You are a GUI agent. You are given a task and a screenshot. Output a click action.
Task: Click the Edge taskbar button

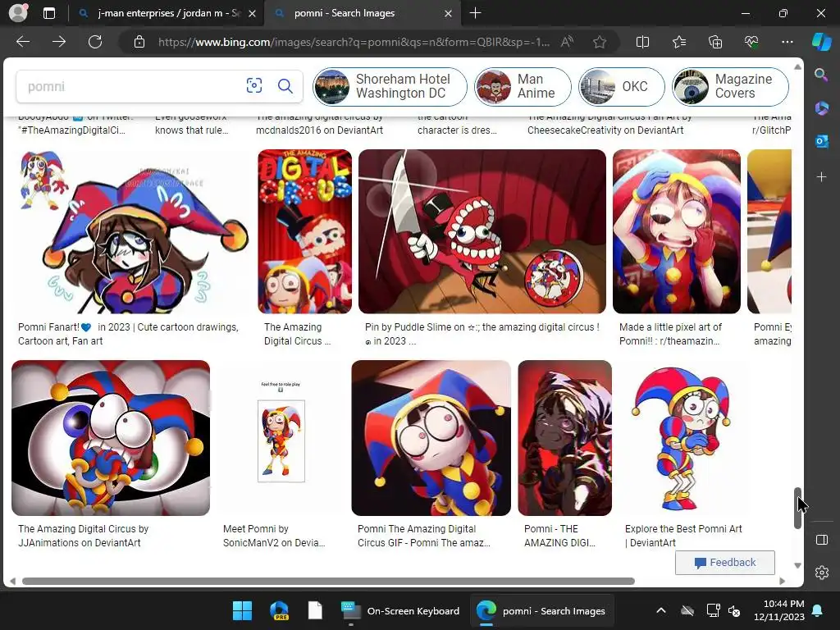(542, 610)
